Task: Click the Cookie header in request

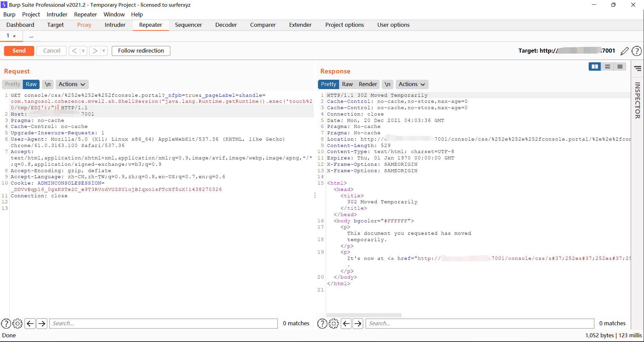Action: (116, 186)
